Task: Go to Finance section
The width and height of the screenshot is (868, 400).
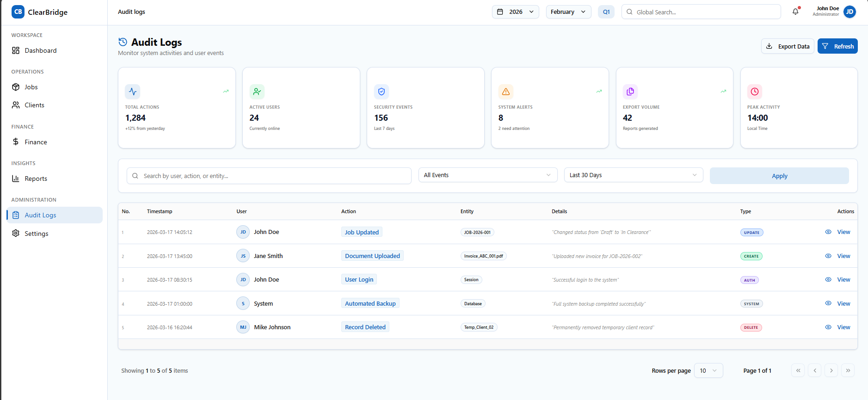Action: pyautogui.click(x=55, y=142)
